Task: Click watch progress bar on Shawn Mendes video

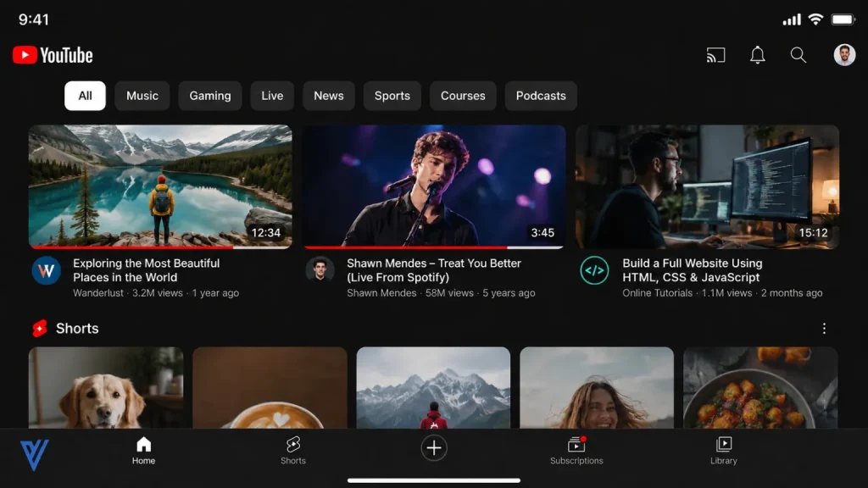Action: point(434,247)
